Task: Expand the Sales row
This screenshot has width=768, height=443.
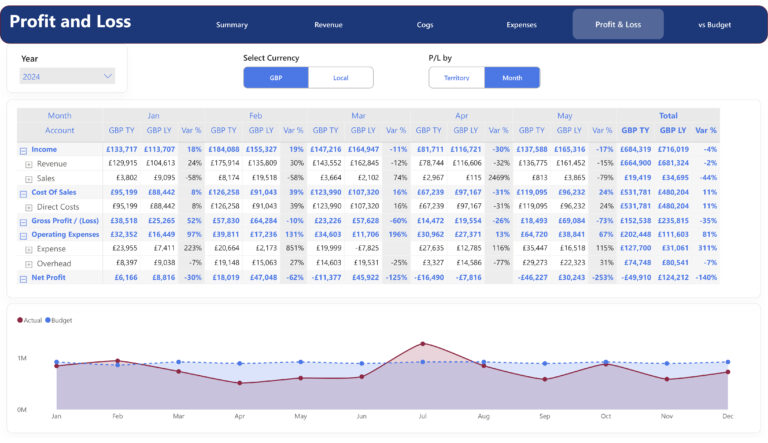Action: [27, 178]
